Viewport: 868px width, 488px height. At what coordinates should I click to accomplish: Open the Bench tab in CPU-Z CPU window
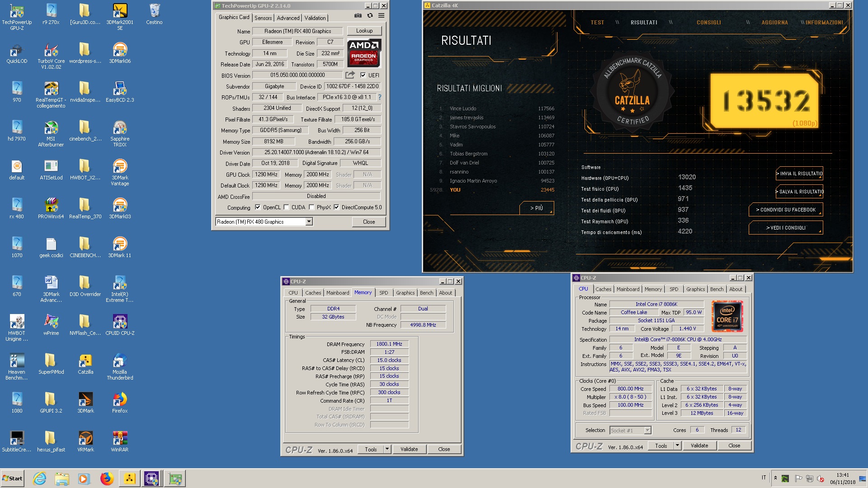717,289
